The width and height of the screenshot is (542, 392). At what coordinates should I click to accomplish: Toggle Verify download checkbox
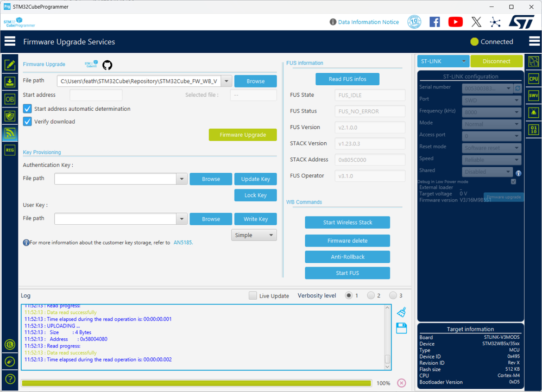pyautogui.click(x=27, y=121)
